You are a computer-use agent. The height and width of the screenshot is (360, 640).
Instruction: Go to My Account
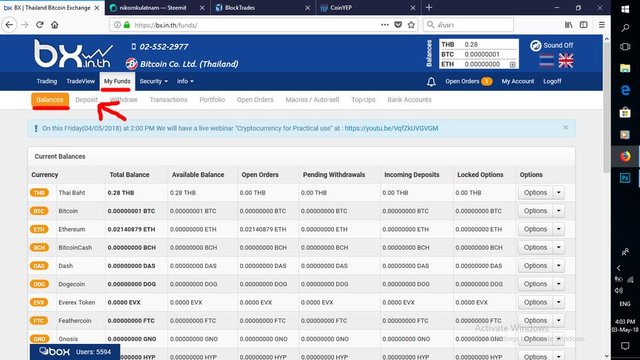pyautogui.click(x=518, y=81)
